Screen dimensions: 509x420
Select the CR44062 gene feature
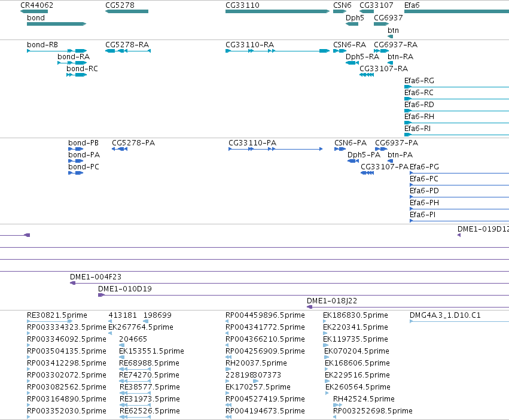coord(34,11)
